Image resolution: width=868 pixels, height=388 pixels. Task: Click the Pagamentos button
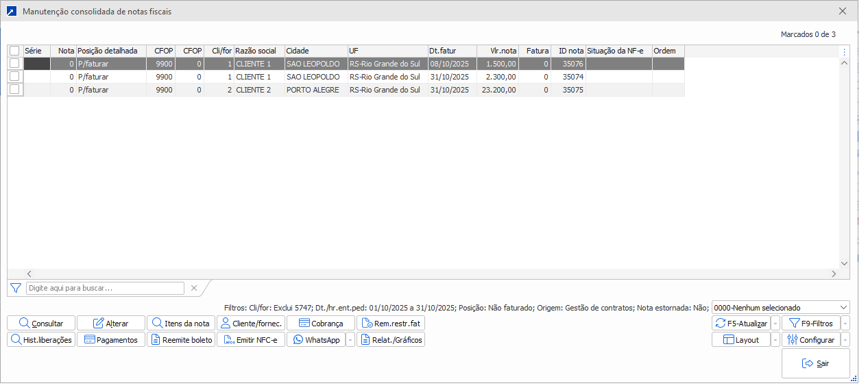(x=111, y=339)
